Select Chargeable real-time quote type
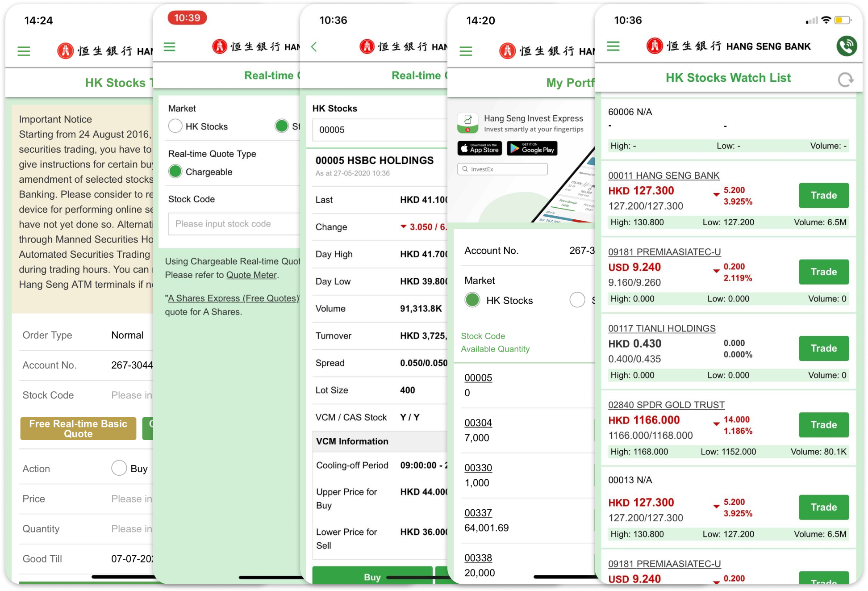Viewport: 868px width, 591px height. [175, 172]
